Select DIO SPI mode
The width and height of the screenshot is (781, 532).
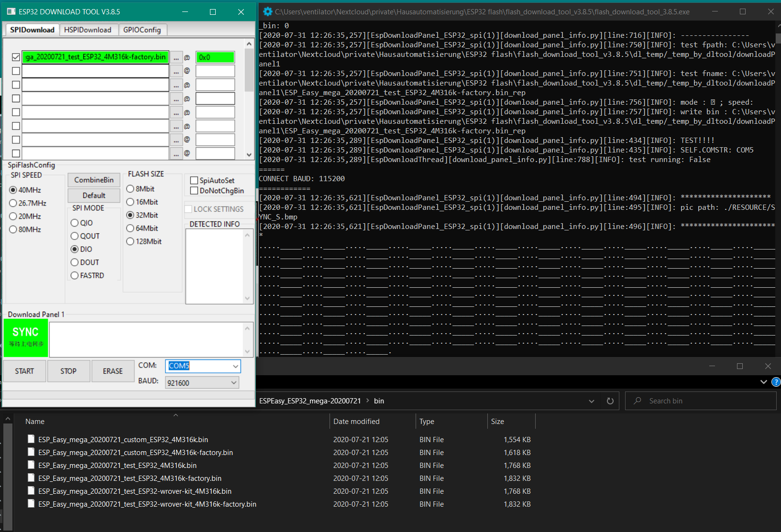click(x=75, y=249)
